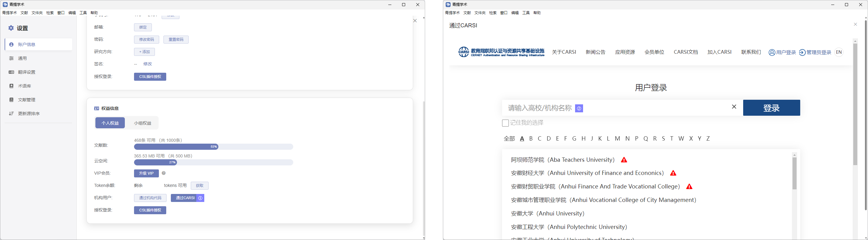This screenshot has height=240, width=868.
Task: Click the blue 登录 button
Action: (x=772, y=108)
